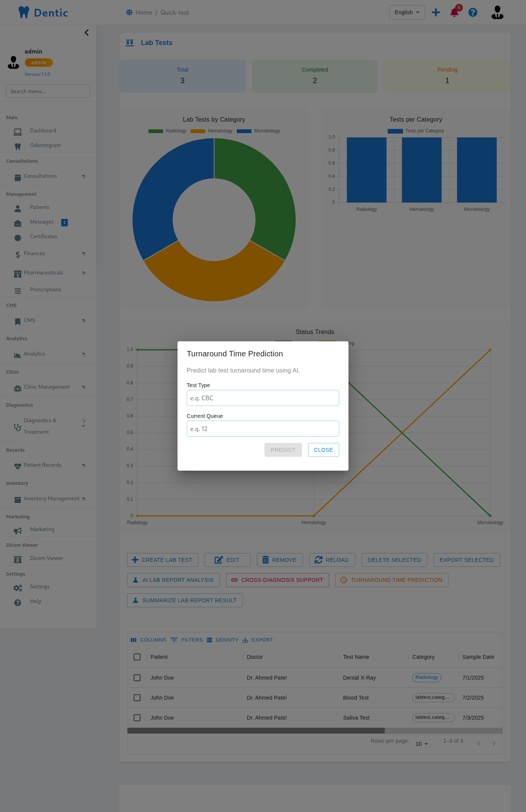Click the Dentic tooth logo

24,12
